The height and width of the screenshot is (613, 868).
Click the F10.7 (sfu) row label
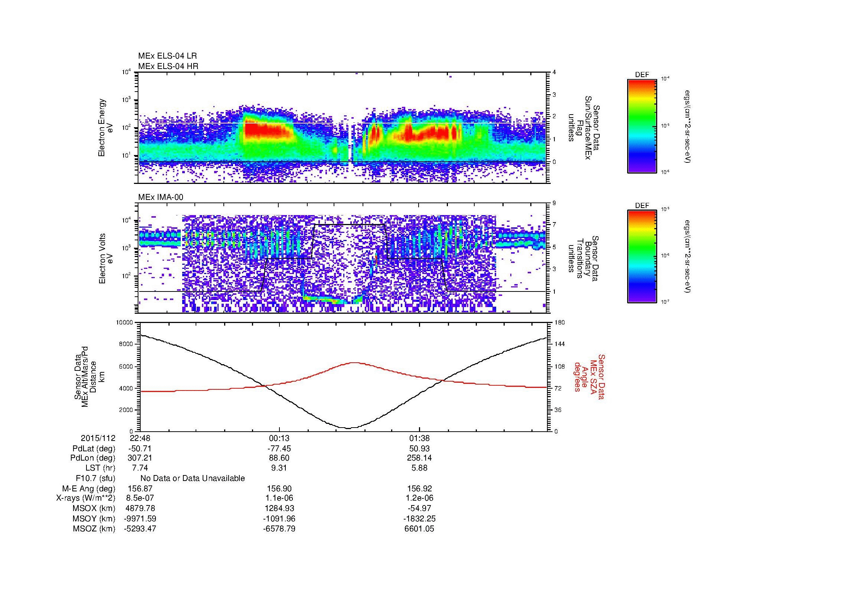tap(96, 478)
